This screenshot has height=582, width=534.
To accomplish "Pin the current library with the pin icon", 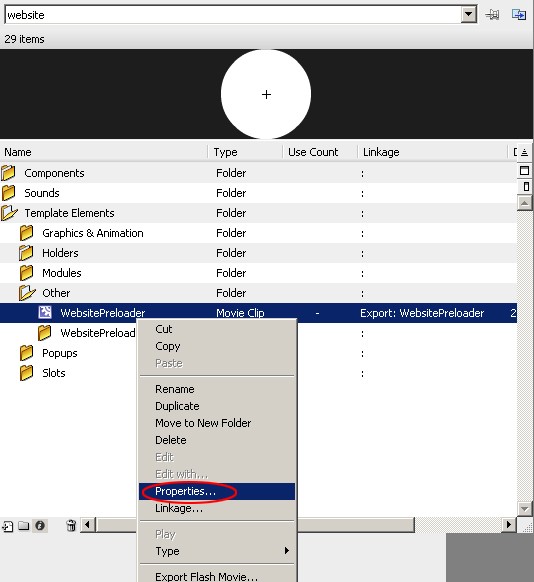I will pyautogui.click(x=492, y=15).
